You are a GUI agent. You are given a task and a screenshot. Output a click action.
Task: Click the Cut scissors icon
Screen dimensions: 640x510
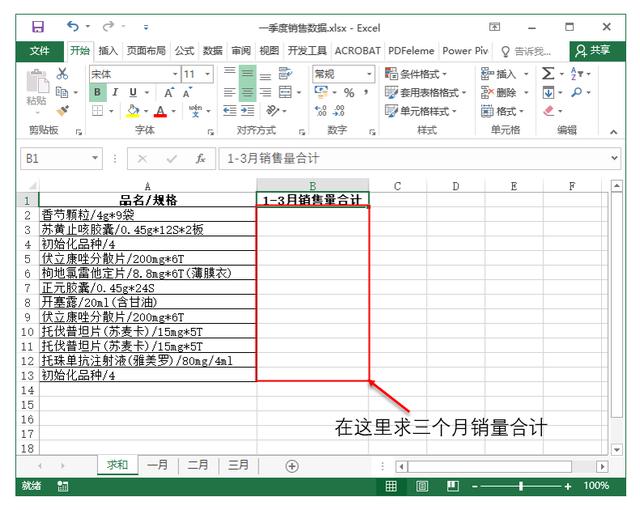point(62,74)
